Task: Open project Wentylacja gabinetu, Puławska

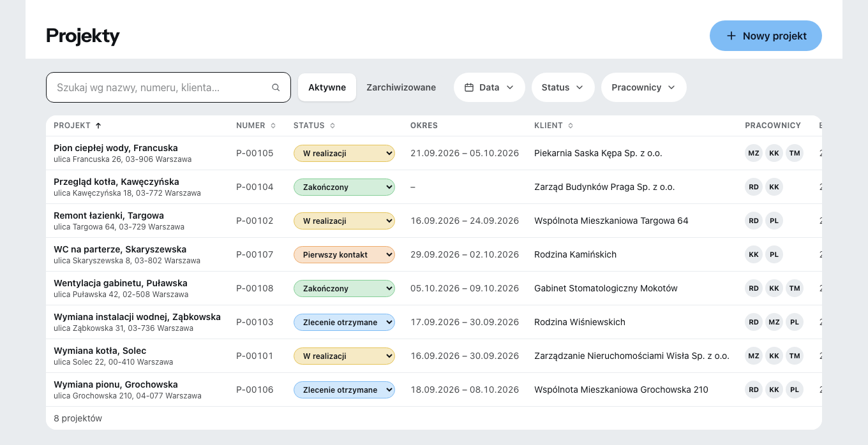Action: 121,283
